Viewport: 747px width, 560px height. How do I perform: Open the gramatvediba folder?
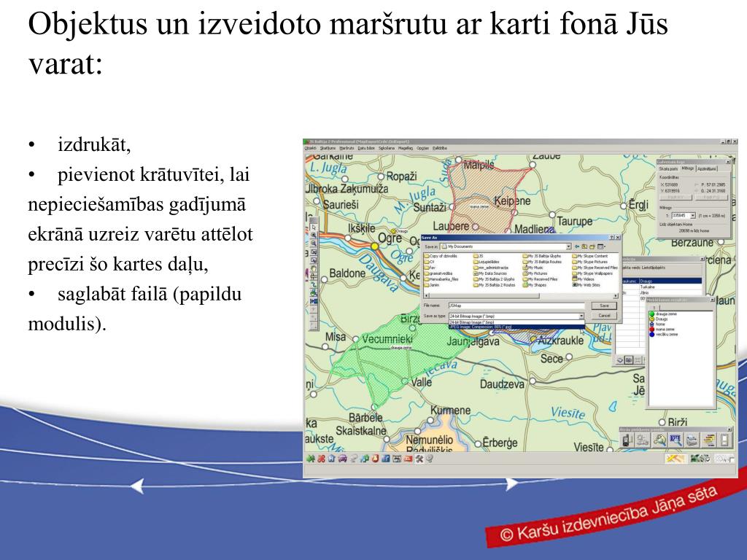tap(438, 273)
